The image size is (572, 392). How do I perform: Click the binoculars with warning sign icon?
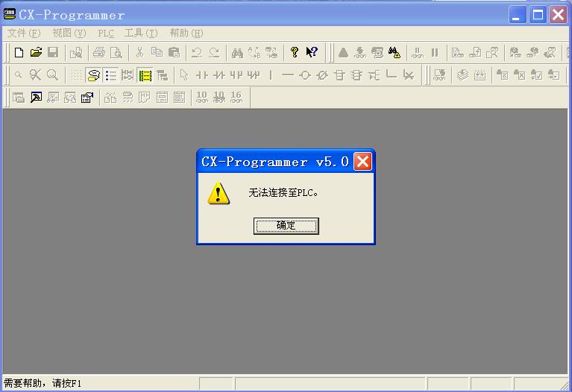395,52
